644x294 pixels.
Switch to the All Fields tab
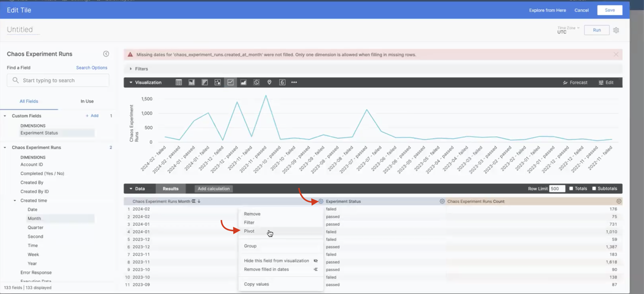click(x=29, y=101)
